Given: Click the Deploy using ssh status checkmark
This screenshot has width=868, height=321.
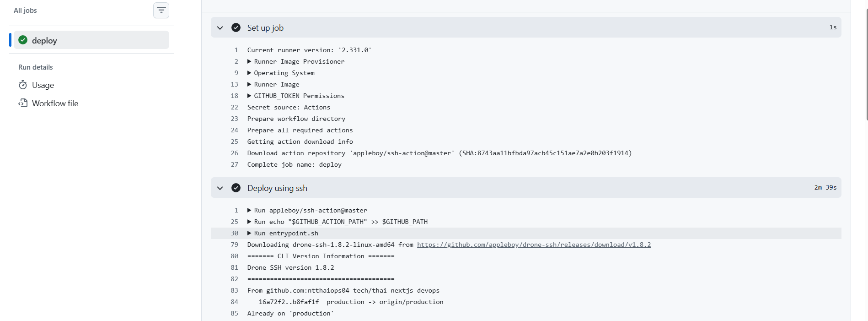Looking at the screenshot, I should pyautogui.click(x=236, y=188).
